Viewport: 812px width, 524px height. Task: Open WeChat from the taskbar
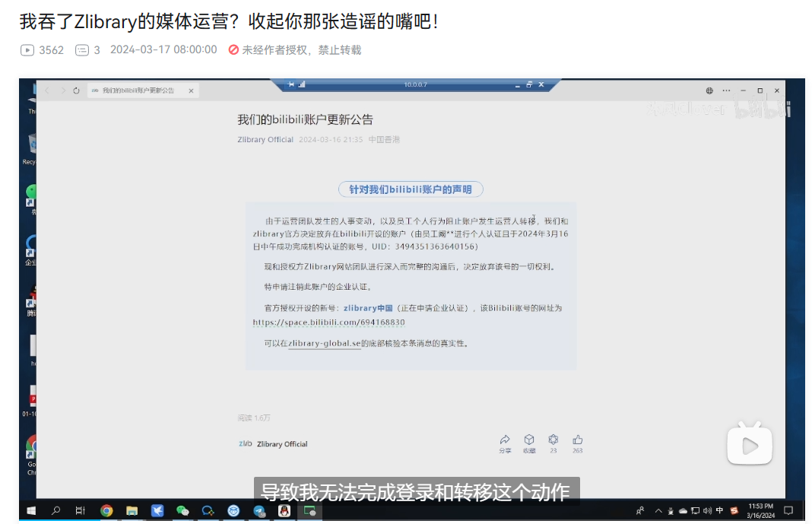[x=182, y=511]
